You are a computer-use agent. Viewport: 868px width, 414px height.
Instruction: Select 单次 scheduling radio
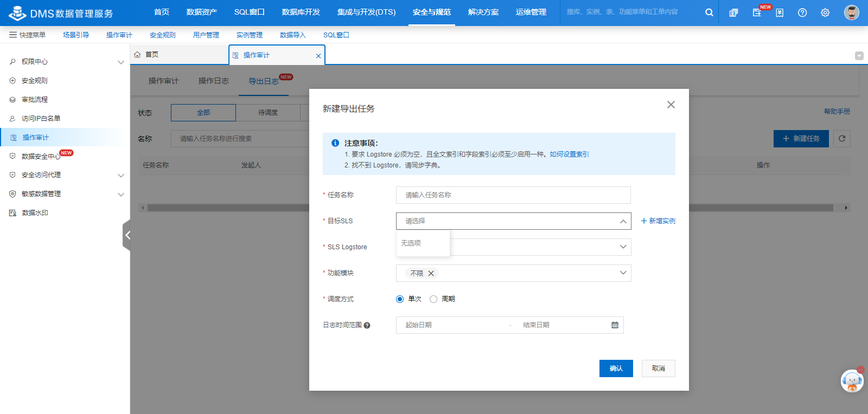(x=400, y=299)
